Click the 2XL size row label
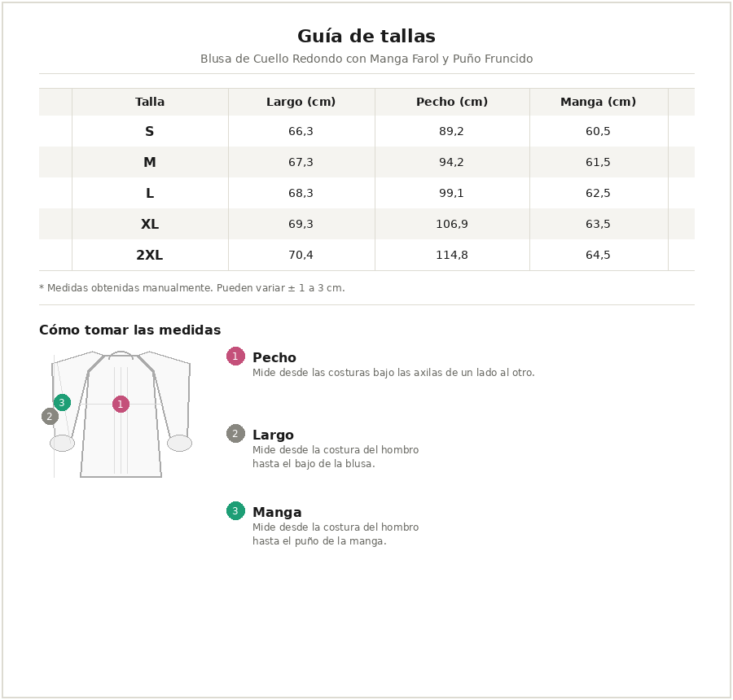The width and height of the screenshot is (733, 700). (150, 256)
